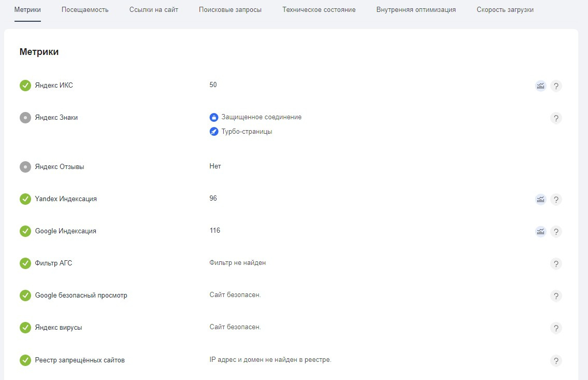This screenshot has width=588, height=380.
Task: Click Сайт безопасен in Яндекс вирусы row
Action: [x=235, y=327]
